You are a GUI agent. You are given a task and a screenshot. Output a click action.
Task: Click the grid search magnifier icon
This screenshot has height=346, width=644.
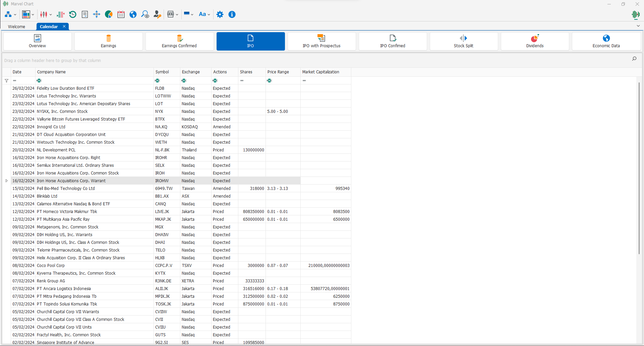click(634, 59)
